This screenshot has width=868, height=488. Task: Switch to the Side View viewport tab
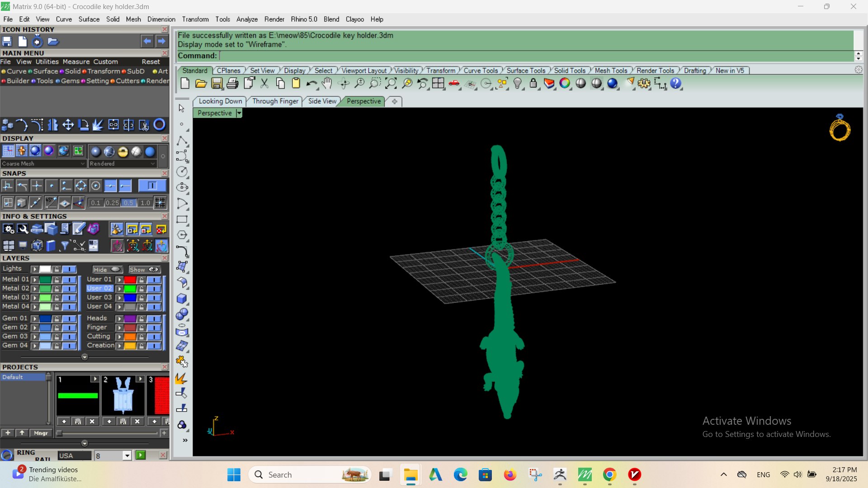click(x=322, y=101)
